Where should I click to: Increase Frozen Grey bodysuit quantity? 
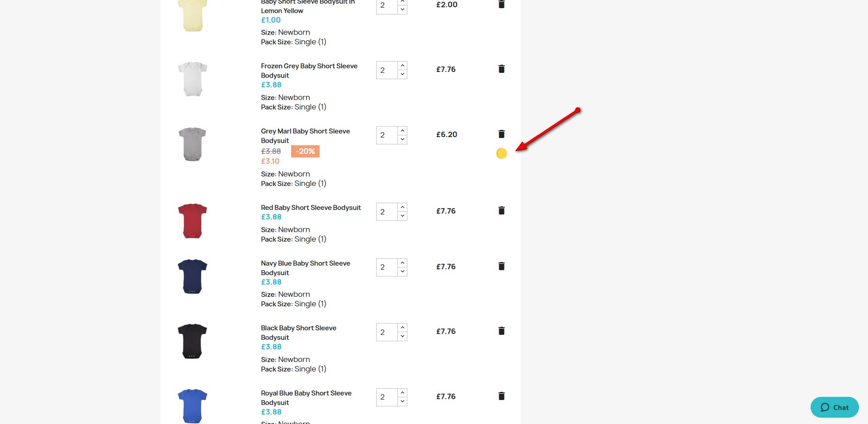point(402,66)
